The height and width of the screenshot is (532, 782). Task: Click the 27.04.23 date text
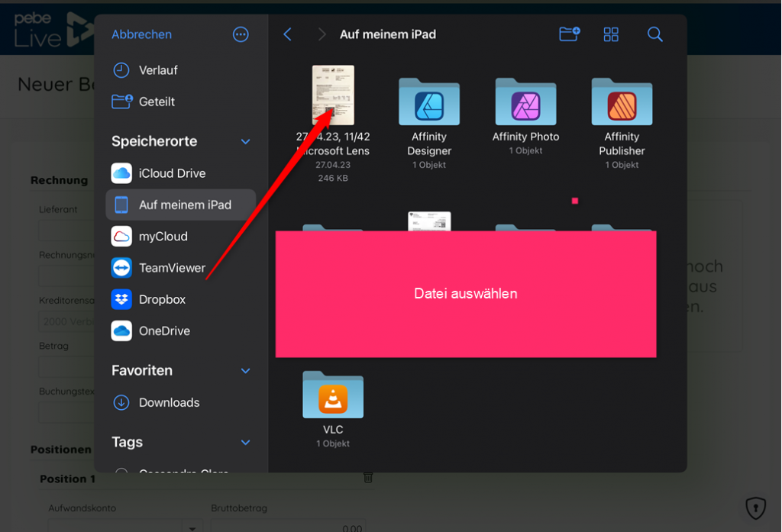coord(333,165)
